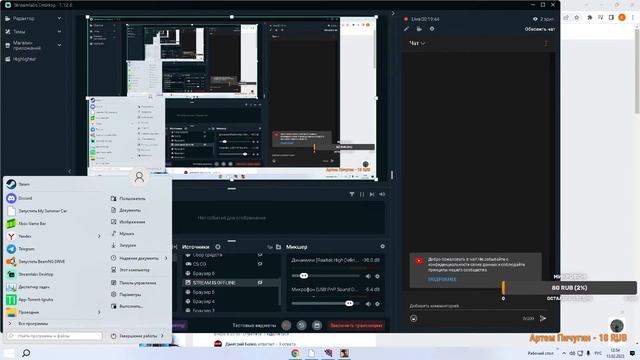
Task: Expand the Недавние документы submenu arrow
Action: pyautogui.click(x=166, y=258)
